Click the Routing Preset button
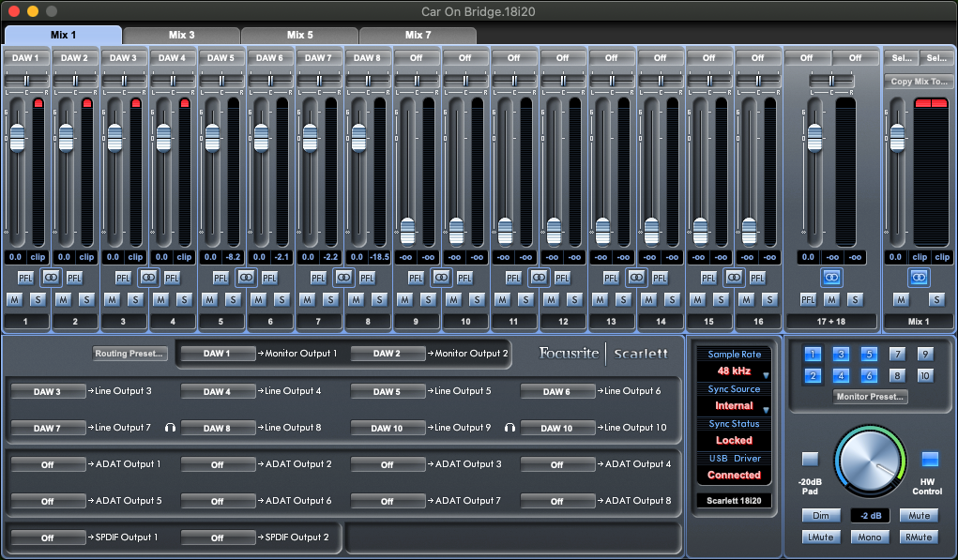The height and width of the screenshot is (560, 958). point(129,354)
